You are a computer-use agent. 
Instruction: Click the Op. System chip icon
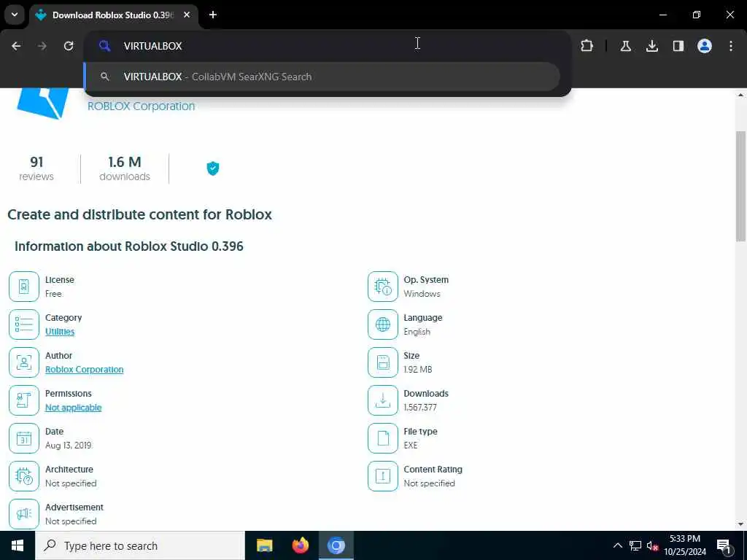click(x=382, y=287)
